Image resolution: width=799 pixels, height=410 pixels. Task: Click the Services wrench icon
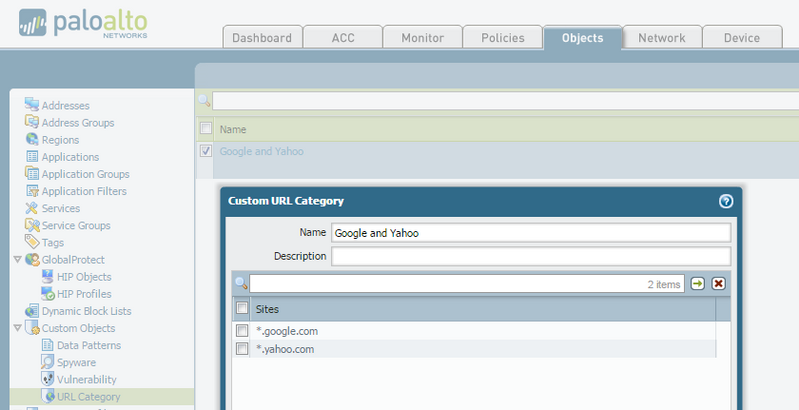32,208
